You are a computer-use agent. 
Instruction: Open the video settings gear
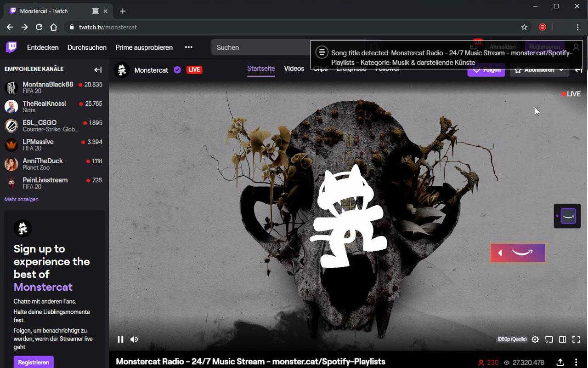(x=535, y=339)
